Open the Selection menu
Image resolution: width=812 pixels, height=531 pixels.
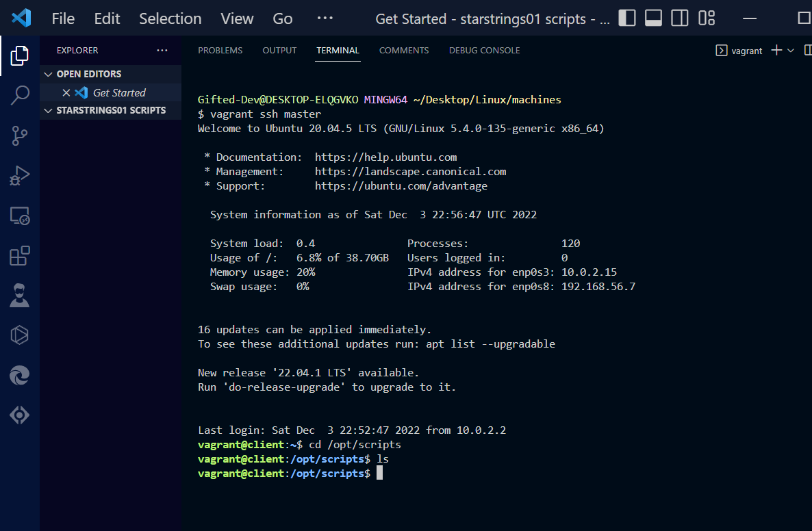[170, 18]
